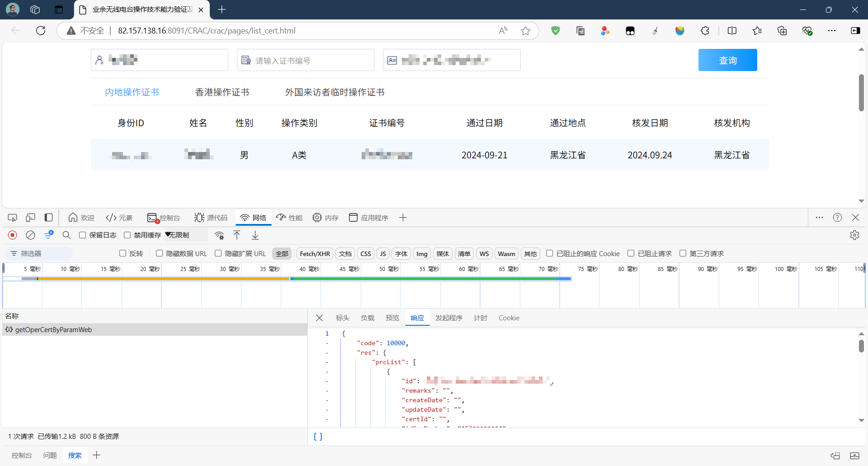Toggle DevTools activity bar layout icon

click(48, 218)
